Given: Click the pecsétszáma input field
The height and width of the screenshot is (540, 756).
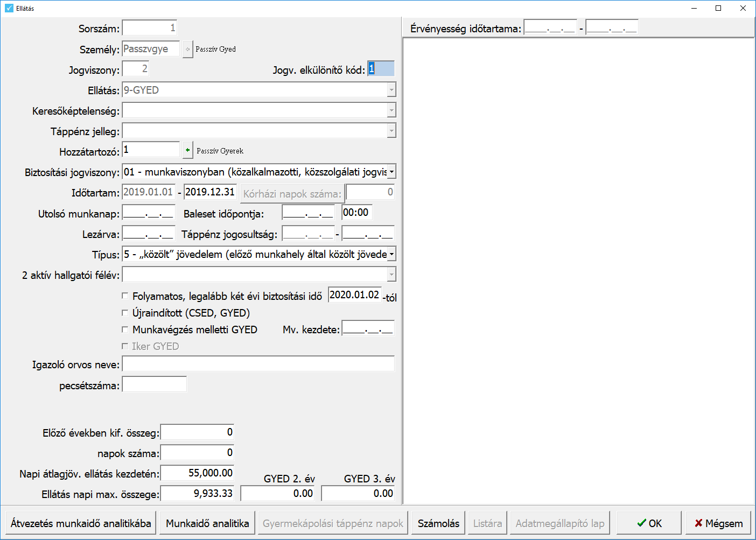Looking at the screenshot, I should (155, 385).
